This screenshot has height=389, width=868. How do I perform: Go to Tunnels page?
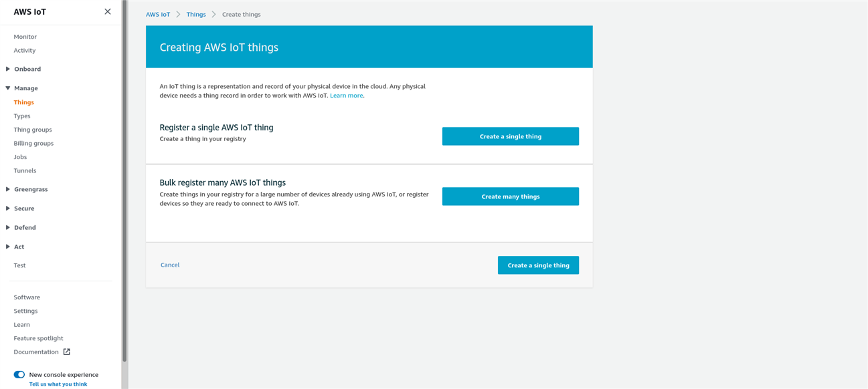pos(25,170)
